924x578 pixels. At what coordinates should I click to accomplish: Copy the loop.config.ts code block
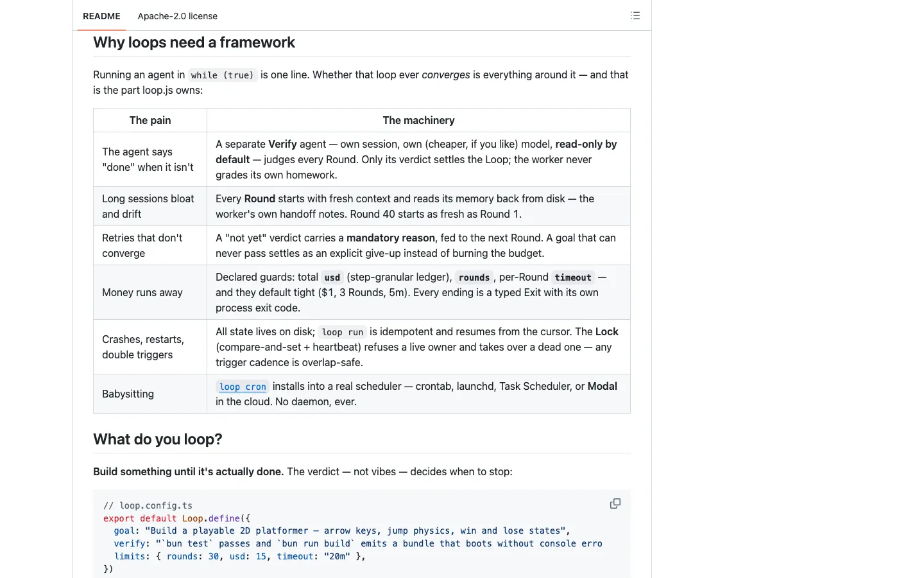pos(615,504)
